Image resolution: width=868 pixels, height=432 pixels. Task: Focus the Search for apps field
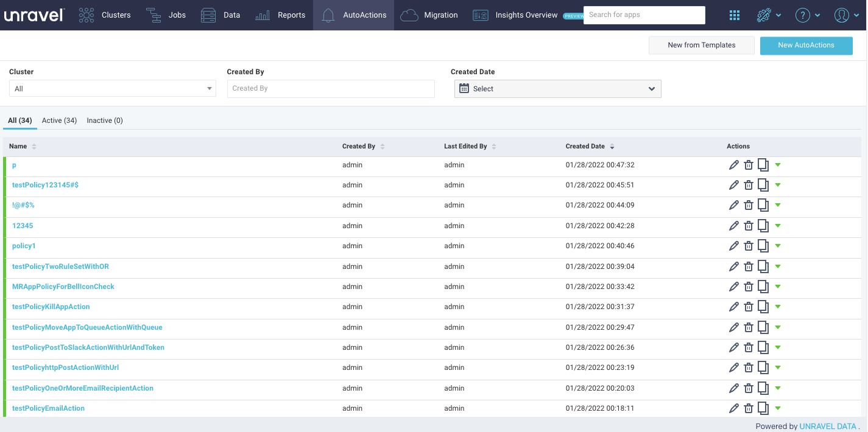pyautogui.click(x=644, y=15)
